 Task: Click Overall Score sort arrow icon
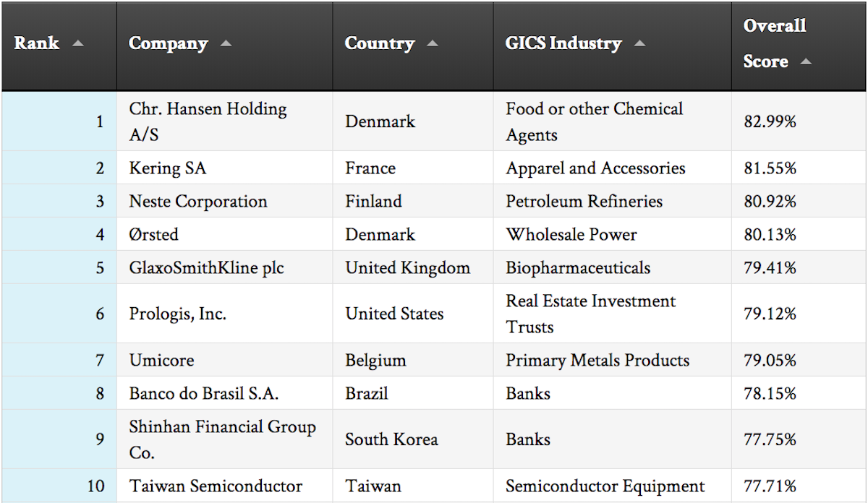pyautogui.click(x=806, y=62)
